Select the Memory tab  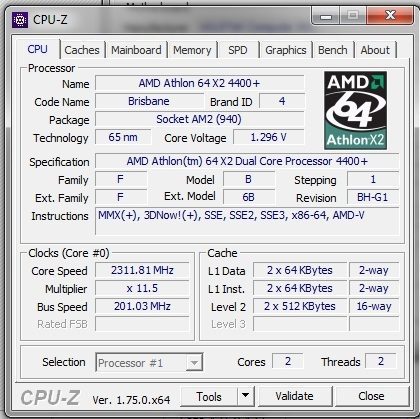[192, 50]
